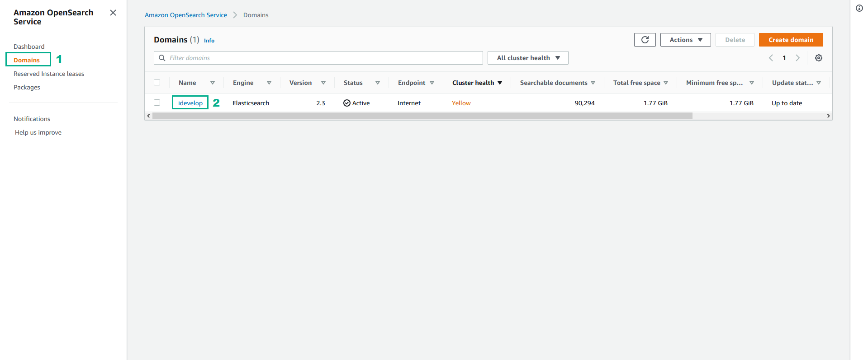Open the Actions dropdown

[685, 40]
